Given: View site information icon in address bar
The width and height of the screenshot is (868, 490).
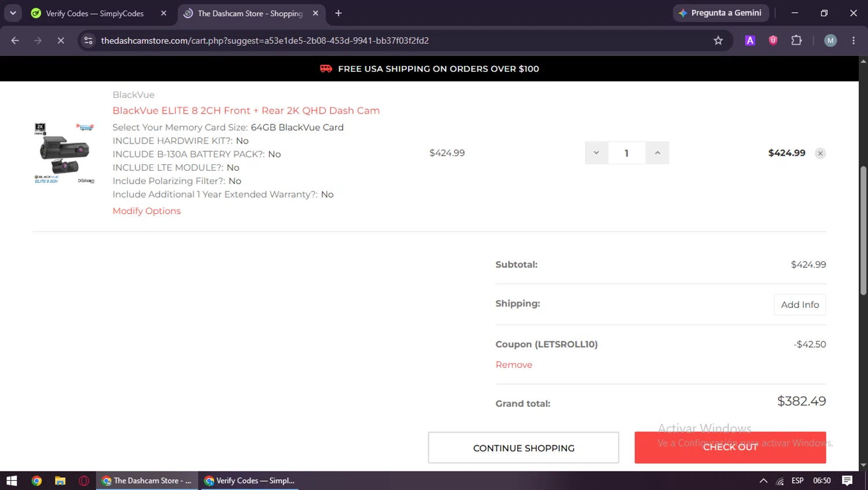Looking at the screenshot, I should 89,40.
